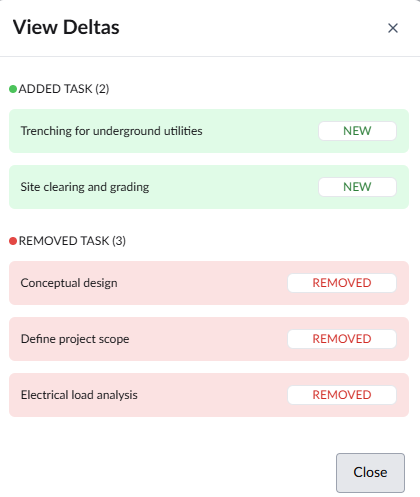The image size is (420, 497).
Task: Open the Electrical load analysis task name
Action: 79,395
